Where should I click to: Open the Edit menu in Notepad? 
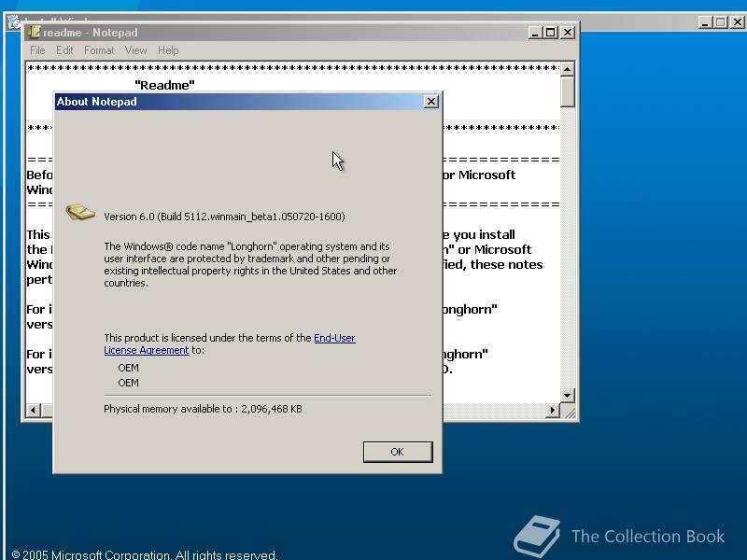64,50
